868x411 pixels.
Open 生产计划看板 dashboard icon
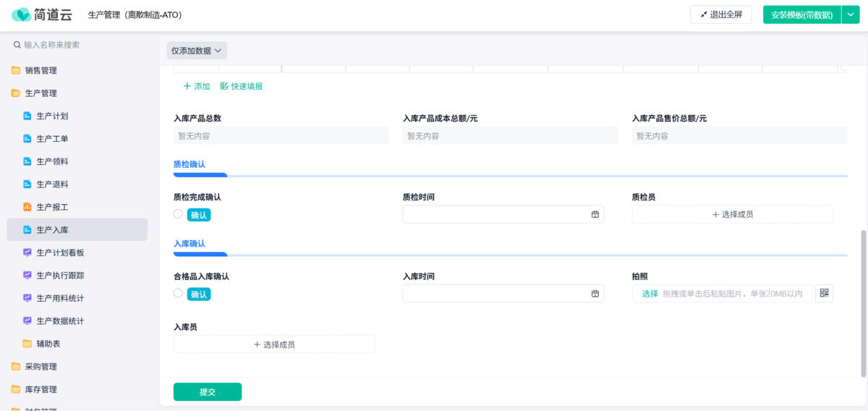[27, 253]
